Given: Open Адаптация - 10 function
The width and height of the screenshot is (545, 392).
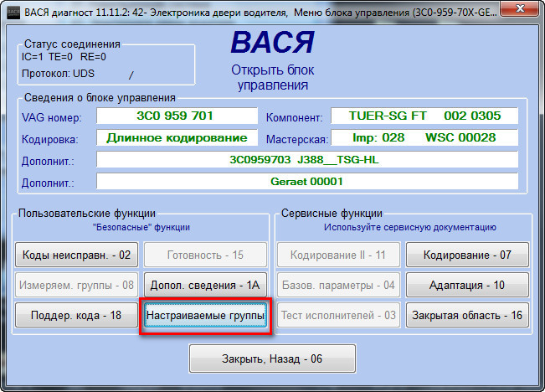Looking at the screenshot, I should tap(467, 285).
